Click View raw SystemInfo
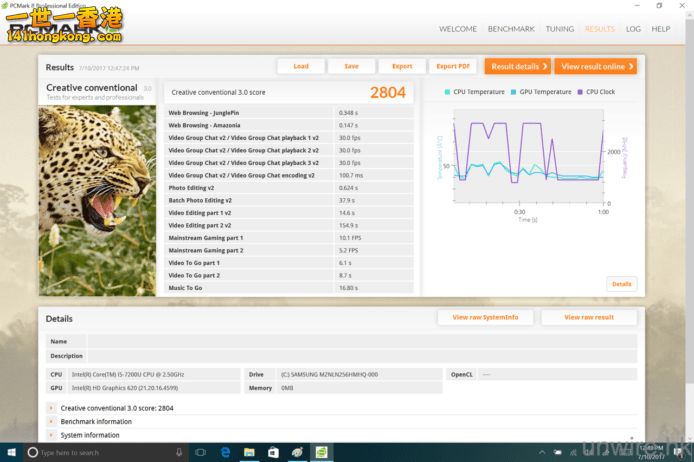The height and width of the screenshot is (462, 694). click(x=485, y=317)
